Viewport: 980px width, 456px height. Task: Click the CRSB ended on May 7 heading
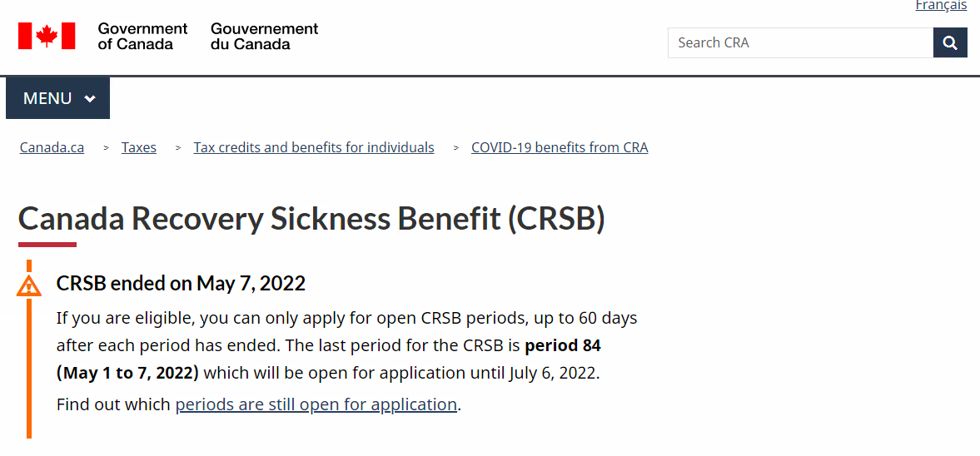click(x=181, y=284)
